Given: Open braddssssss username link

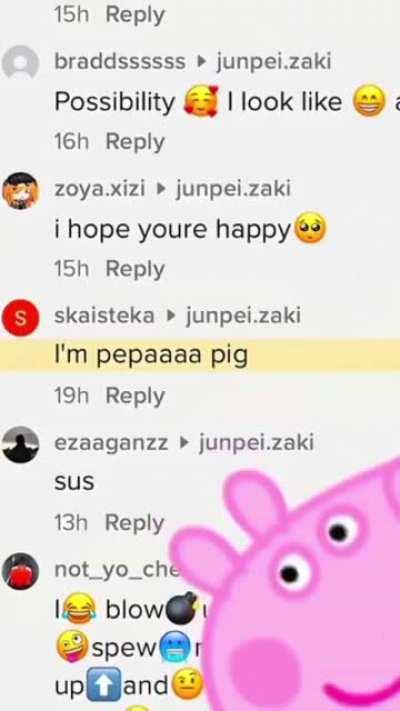Looking at the screenshot, I should [x=120, y=62].
